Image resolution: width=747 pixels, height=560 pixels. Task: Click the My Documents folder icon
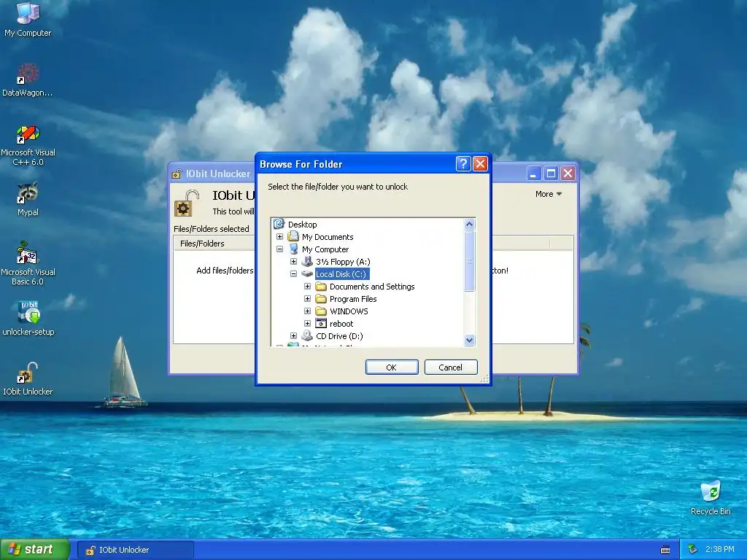coord(293,237)
